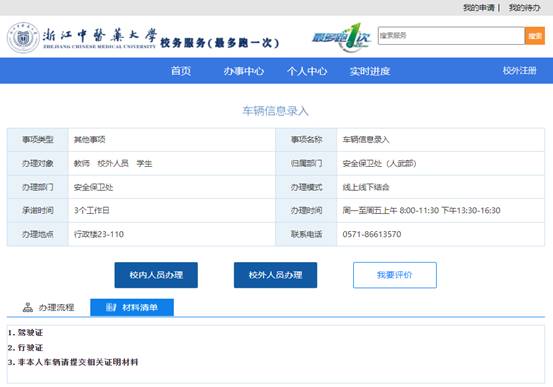553x387 pixels.
Task: Switch to the 办理流程 tab
Action: (48, 307)
